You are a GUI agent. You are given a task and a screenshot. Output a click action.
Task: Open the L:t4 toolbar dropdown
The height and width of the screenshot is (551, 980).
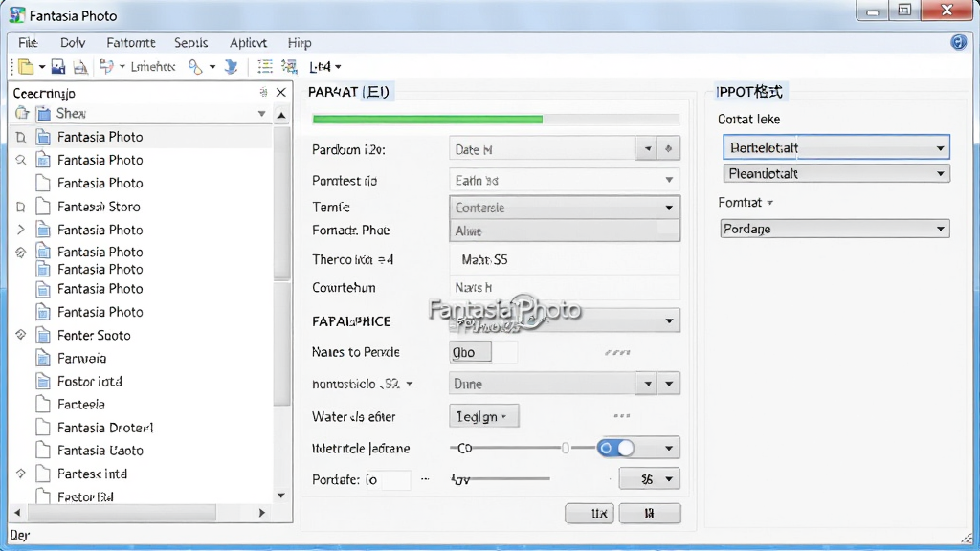click(338, 66)
